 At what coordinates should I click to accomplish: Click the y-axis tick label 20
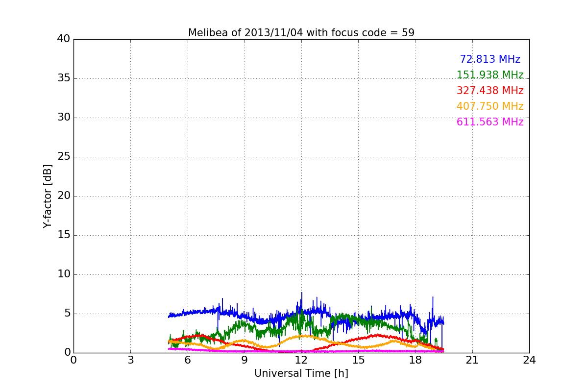[x=64, y=196]
